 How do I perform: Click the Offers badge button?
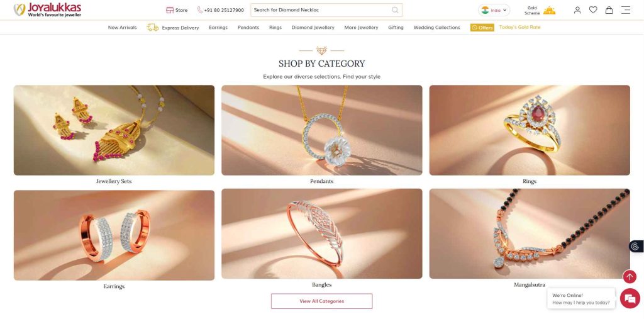pyautogui.click(x=482, y=28)
